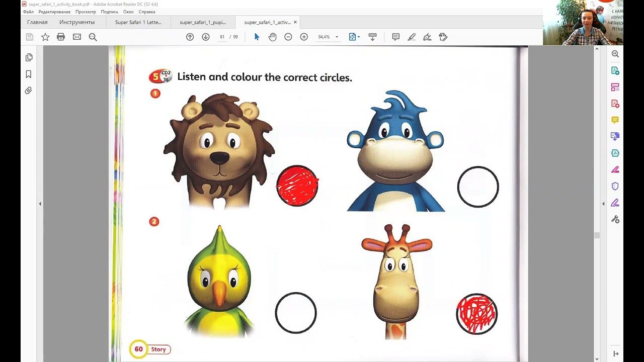644x362 pixels.
Task: Collapse left navigation pane arrow
Action: click(x=40, y=204)
